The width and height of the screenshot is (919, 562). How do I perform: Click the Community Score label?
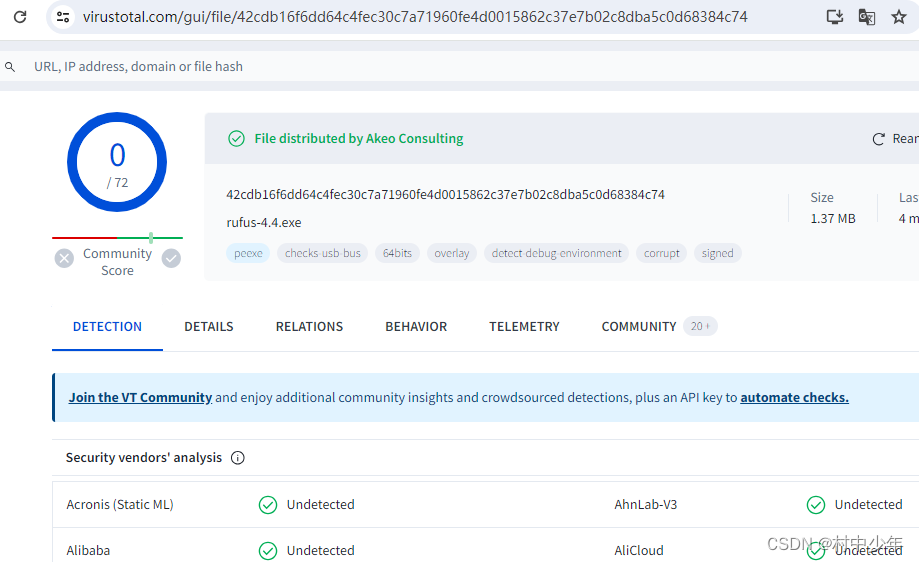pyautogui.click(x=117, y=262)
